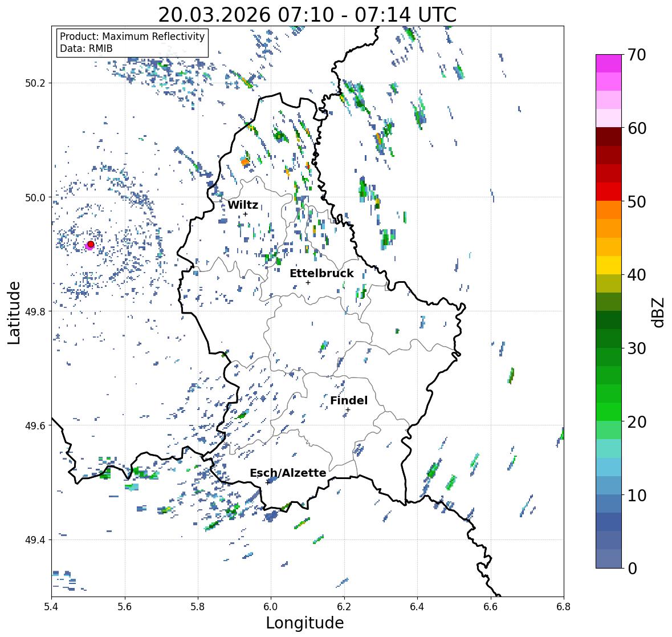The image size is (672, 637).
Task: Click the 6.6 longitude tick label
Action: coord(491,607)
